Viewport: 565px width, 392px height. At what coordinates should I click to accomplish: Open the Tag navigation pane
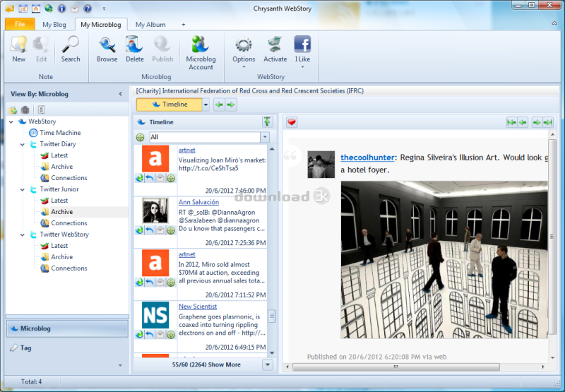click(67, 348)
